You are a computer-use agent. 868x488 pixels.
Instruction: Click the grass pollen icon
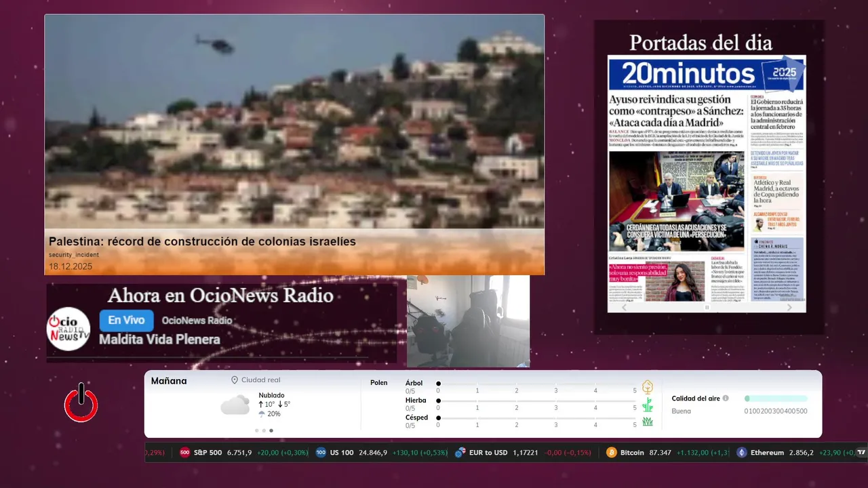(648, 422)
